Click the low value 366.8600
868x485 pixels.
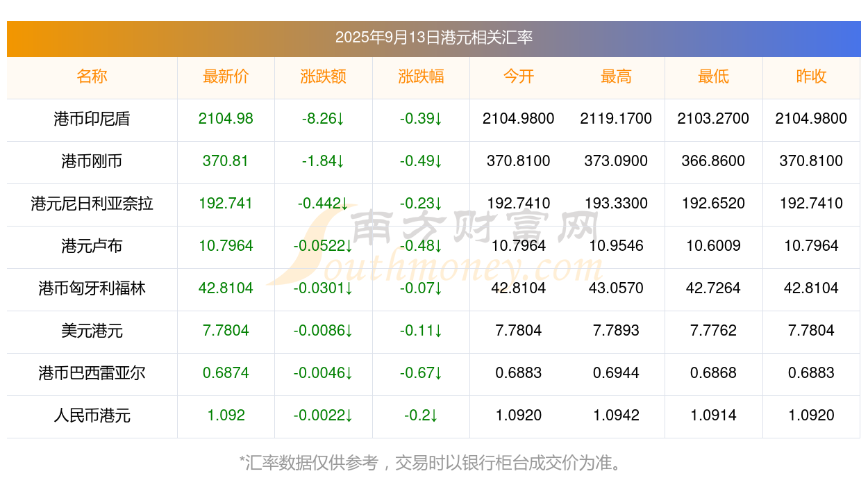coord(714,161)
